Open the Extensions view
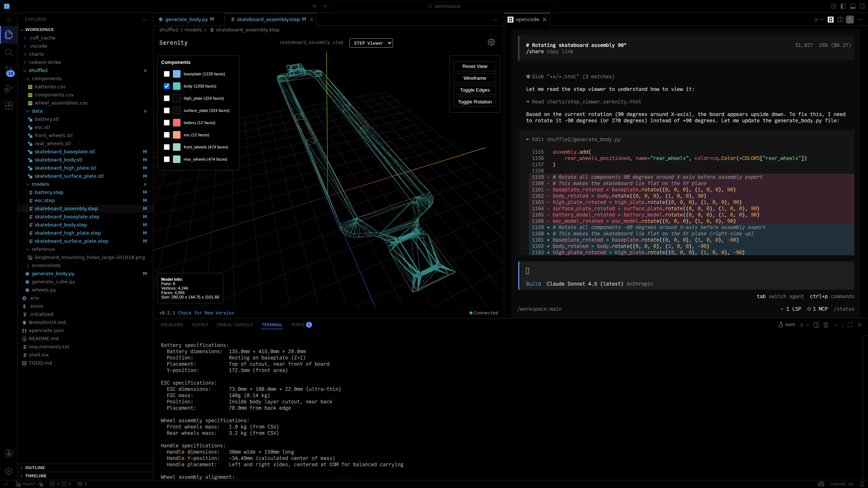The width and height of the screenshot is (868, 488). click(x=9, y=106)
